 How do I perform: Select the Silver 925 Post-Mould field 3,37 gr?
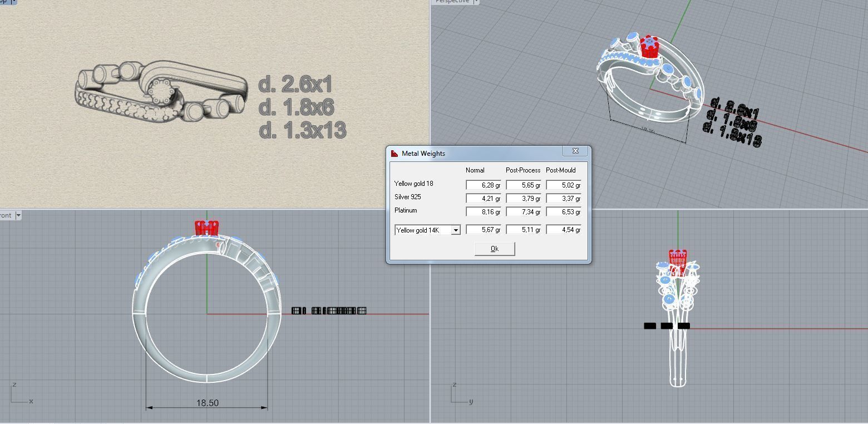coord(564,198)
